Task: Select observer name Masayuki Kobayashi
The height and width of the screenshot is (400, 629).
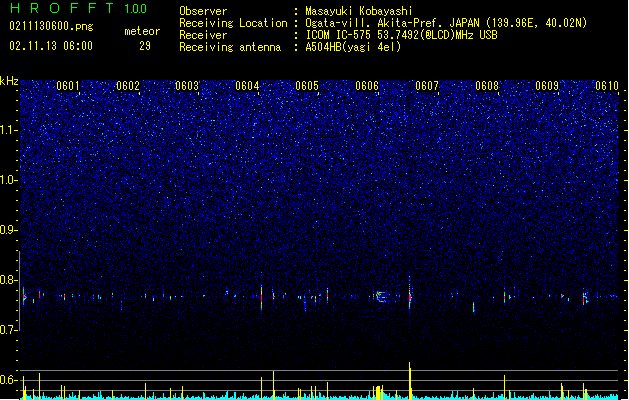Action: click(359, 11)
